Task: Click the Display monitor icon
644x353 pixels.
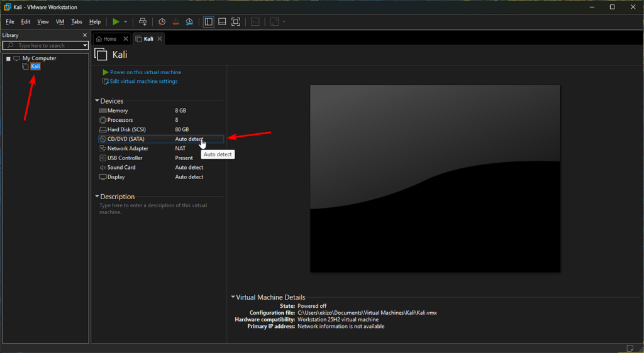Action: (x=103, y=177)
